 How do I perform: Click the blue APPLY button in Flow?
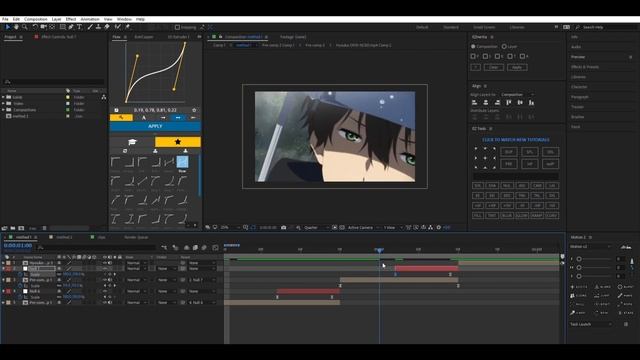coord(155,127)
